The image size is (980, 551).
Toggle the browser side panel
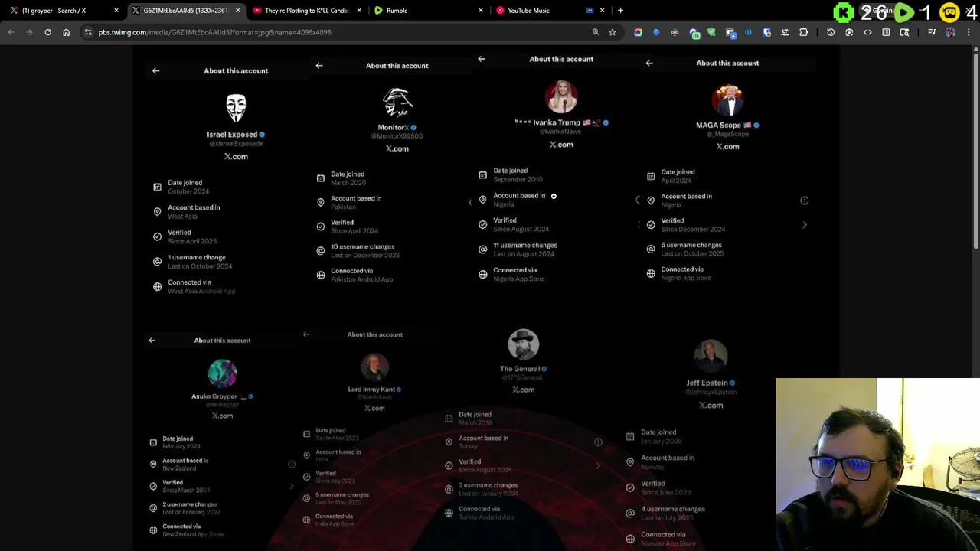coord(886,32)
